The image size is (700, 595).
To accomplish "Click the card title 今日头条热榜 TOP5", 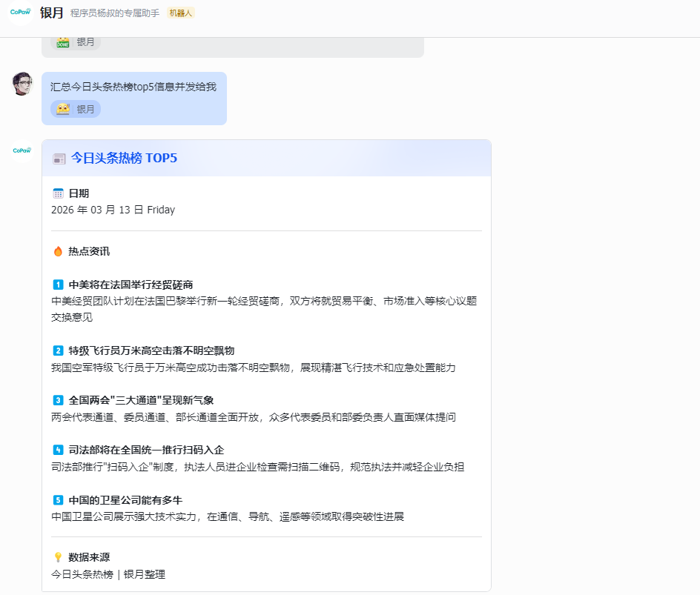I will (x=124, y=158).
